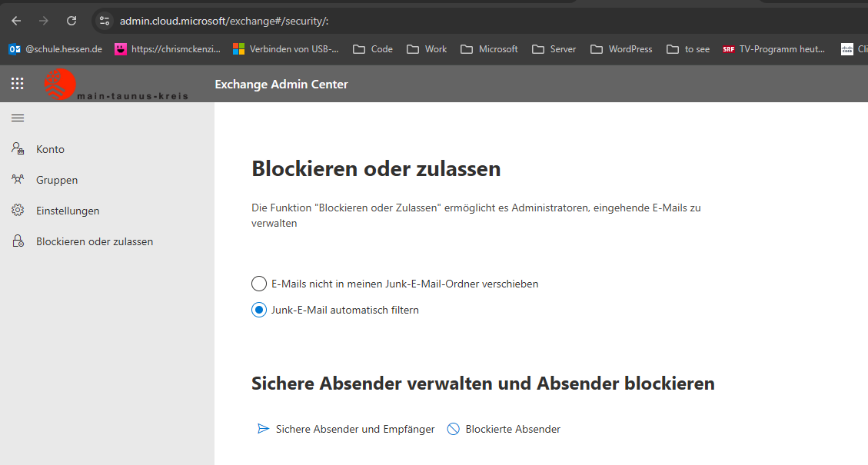Open the Microsoft app launcher grid
This screenshot has height=465, width=868.
point(17,83)
